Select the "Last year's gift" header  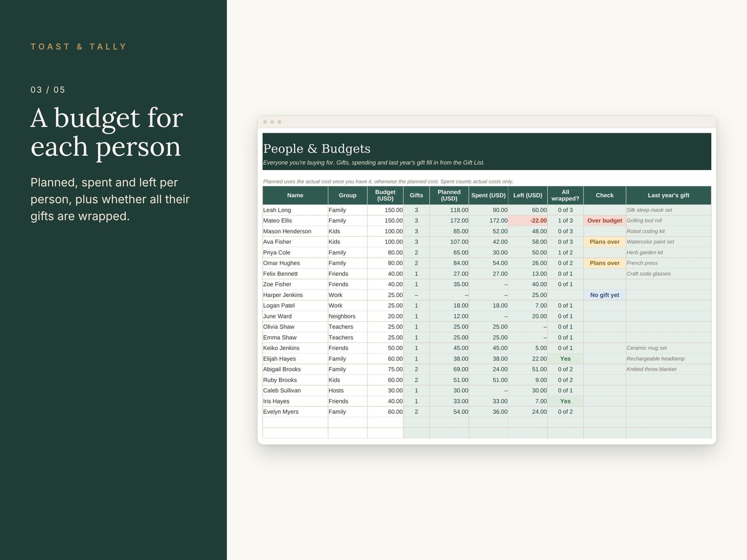pos(669,196)
